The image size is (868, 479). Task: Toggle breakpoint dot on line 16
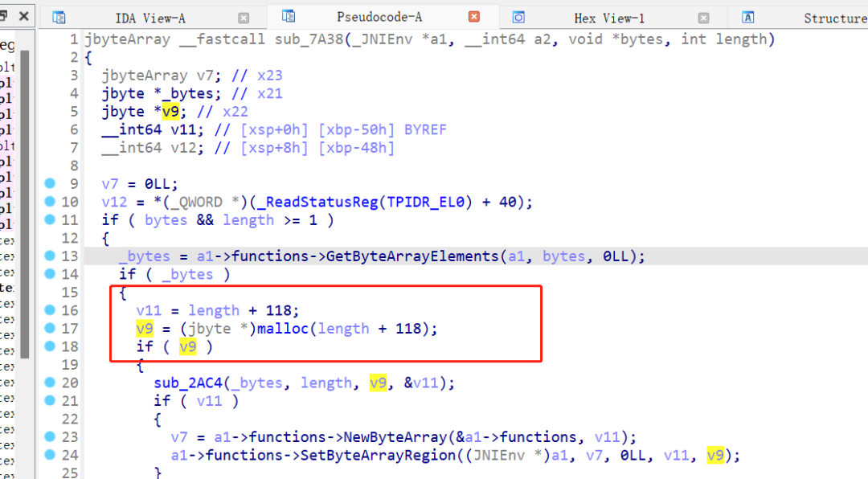point(50,309)
